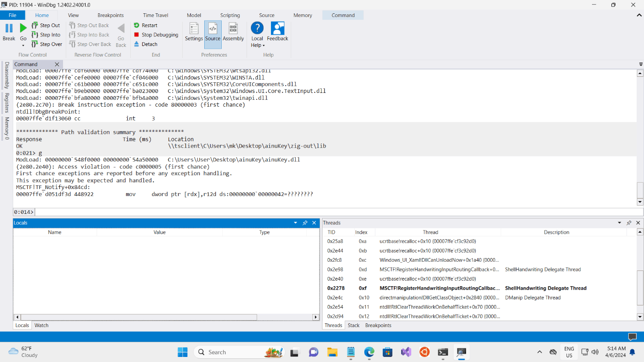Image resolution: width=644 pixels, height=362 pixels.
Task: Click Step Over in Flow Control
Action: point(46,44)
